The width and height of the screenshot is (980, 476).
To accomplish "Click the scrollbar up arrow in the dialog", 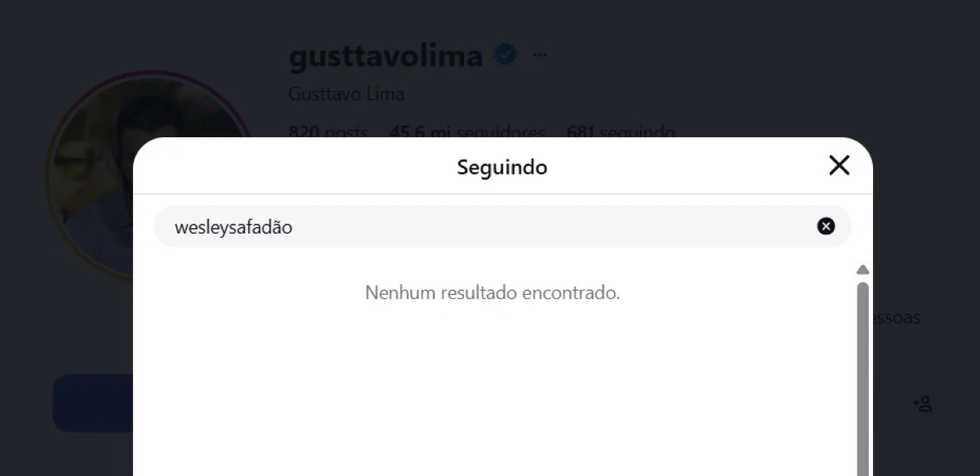I will (x=862, y=269).
